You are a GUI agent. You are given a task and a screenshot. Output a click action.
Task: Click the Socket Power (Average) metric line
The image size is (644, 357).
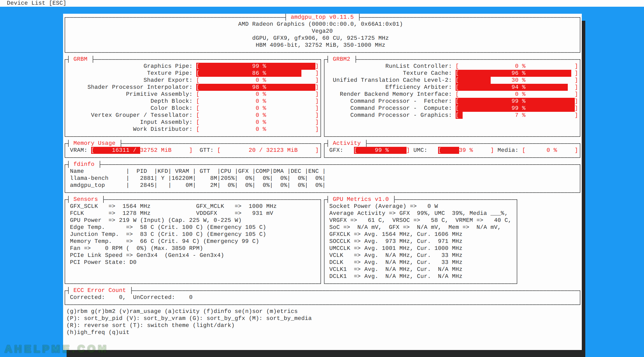pos(383,206)
